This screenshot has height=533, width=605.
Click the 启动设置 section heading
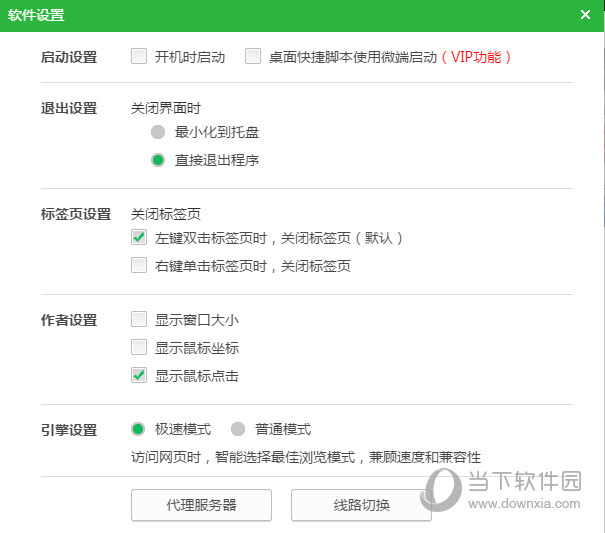pyautogui.click(x=69, y=57)
